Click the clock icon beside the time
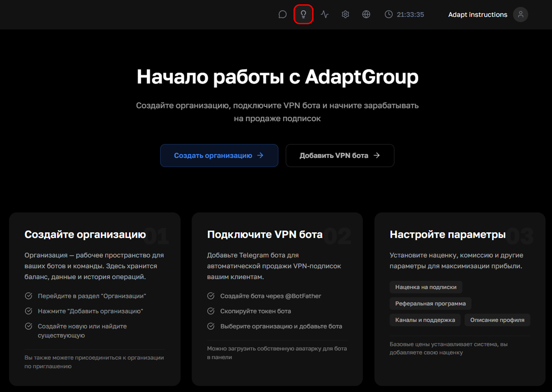 pos(389,15)
